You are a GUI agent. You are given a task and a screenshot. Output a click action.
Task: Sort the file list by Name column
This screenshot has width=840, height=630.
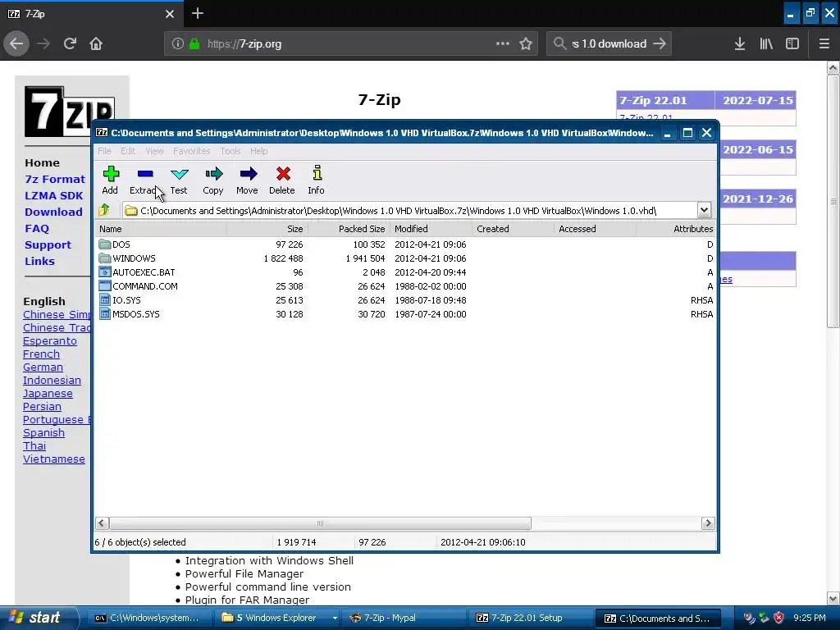coord(161,229)
